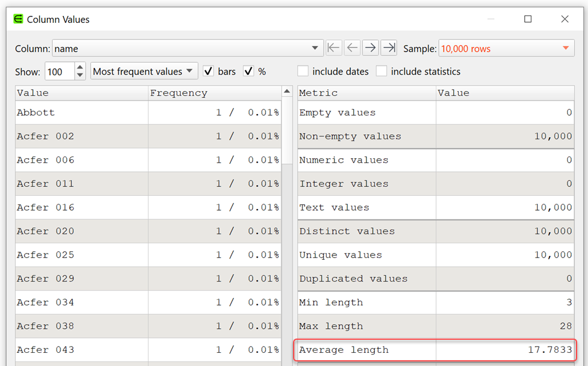Uncheck the bars checkbox

click(x=209, y=71)
